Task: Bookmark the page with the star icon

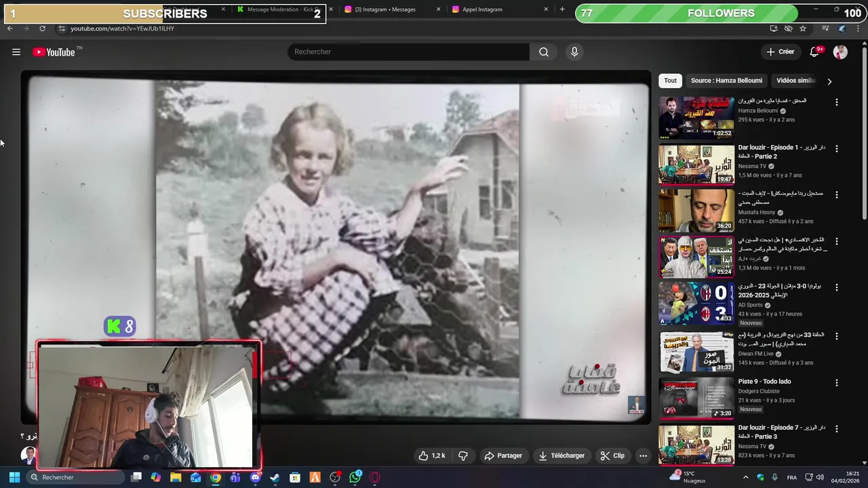Action: 803,28
